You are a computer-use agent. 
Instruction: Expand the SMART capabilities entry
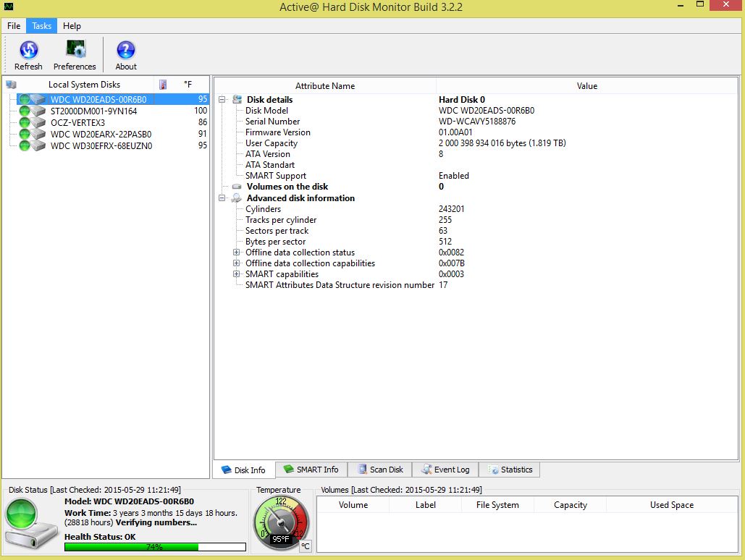tap(237, 274)
